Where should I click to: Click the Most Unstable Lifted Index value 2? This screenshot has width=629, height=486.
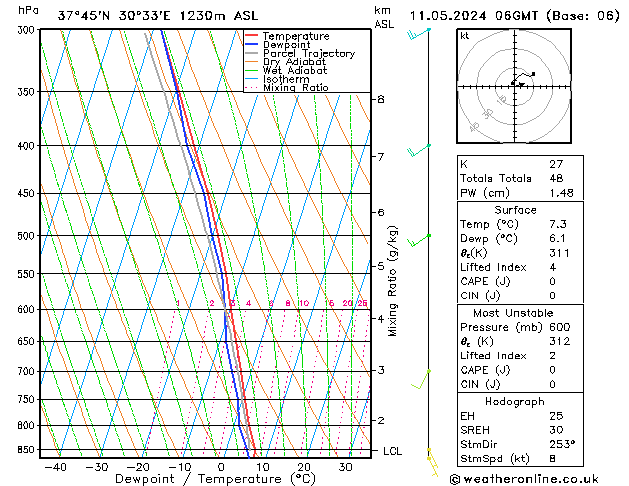[x=553, y=356]
